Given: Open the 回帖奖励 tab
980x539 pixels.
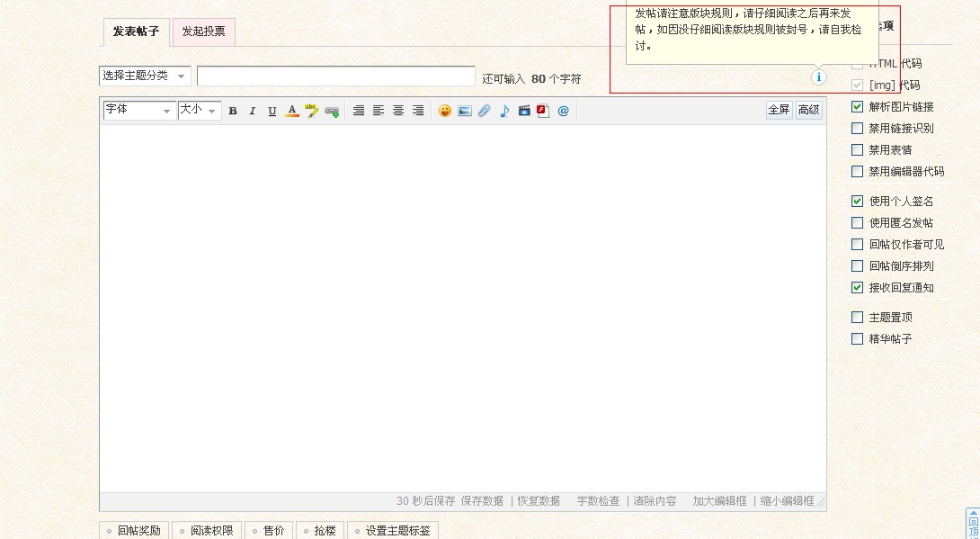Looking at the screenshot, I should [134, 530].
